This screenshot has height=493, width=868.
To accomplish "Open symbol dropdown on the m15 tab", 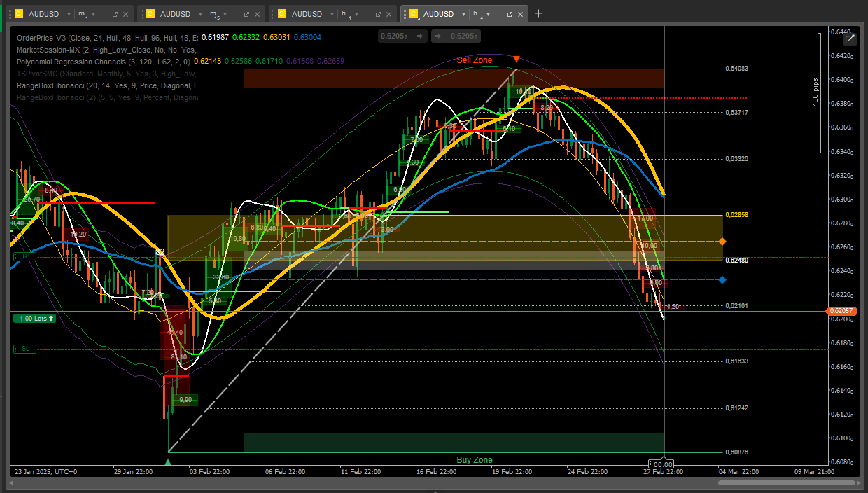I will [199, 14].
